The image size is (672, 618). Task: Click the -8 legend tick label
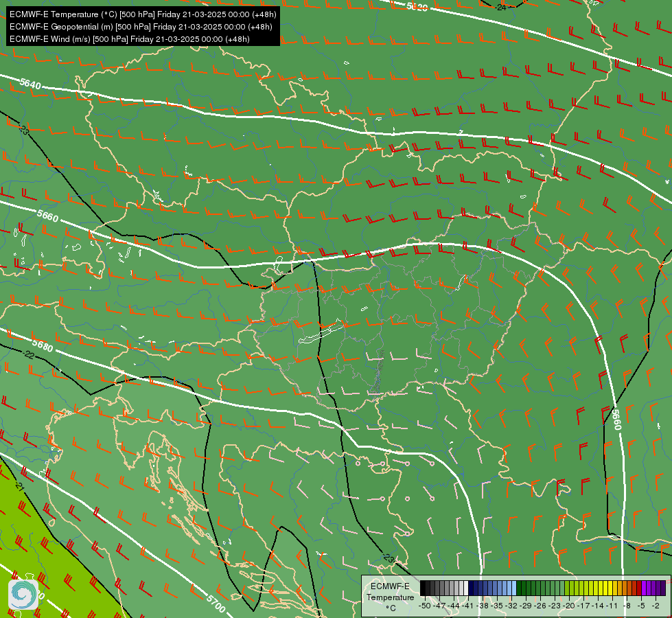[627, 606]
